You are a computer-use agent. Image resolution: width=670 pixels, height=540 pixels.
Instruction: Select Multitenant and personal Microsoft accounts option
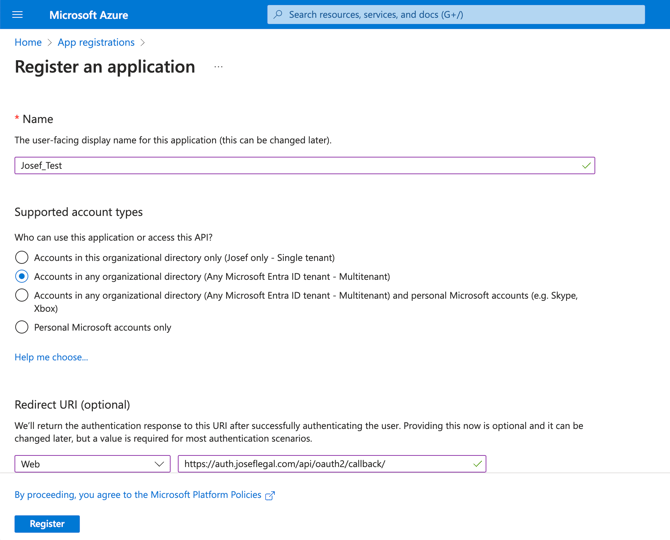point(22,296)
